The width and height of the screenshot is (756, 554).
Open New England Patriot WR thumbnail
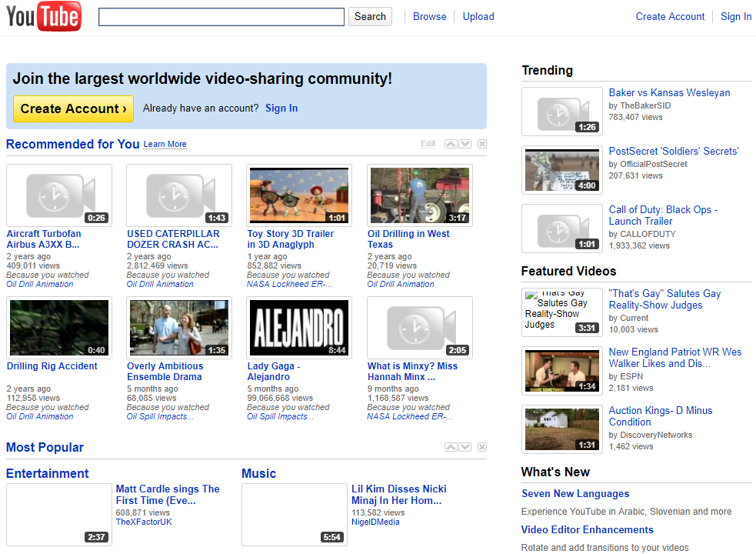coord(561,371)
